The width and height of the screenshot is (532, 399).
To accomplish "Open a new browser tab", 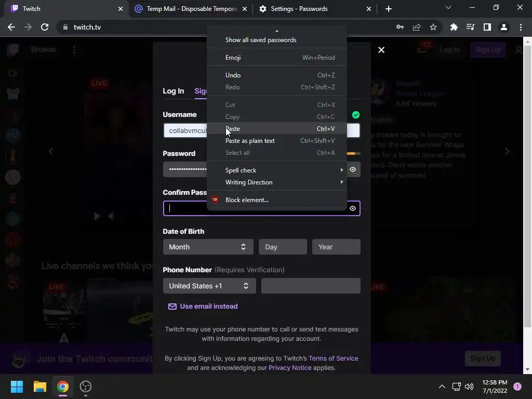I will point(389,9).
